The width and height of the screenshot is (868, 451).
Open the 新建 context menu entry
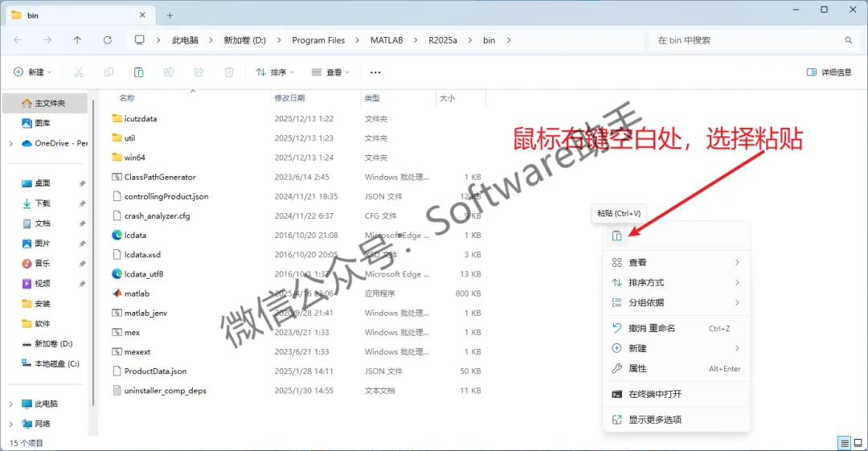(676, 349)
